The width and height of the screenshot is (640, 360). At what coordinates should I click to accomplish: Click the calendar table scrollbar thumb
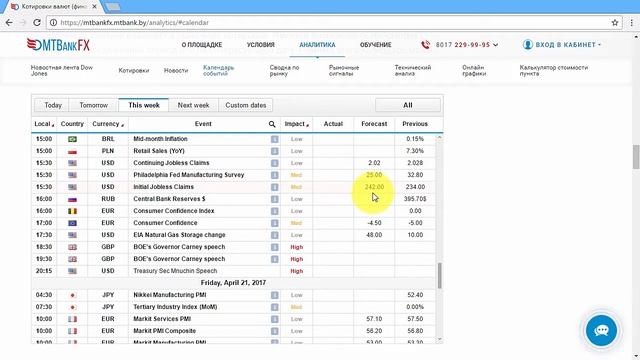pos(440,276)
